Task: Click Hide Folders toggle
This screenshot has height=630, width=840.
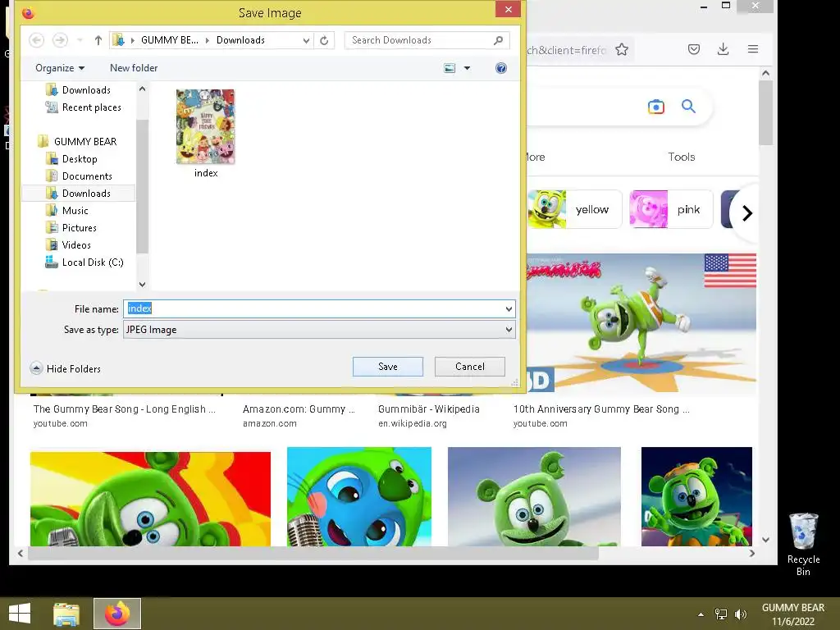Action: pos(66,368)
